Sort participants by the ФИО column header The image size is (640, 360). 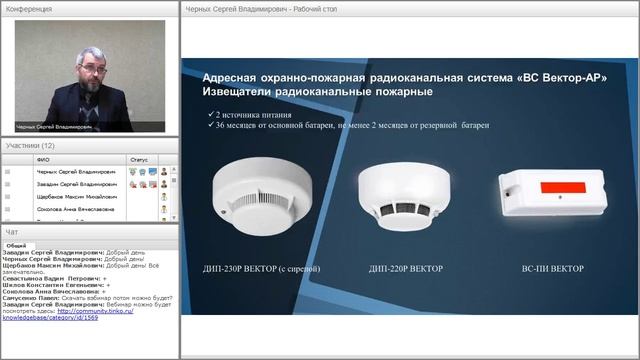[80, 160]
